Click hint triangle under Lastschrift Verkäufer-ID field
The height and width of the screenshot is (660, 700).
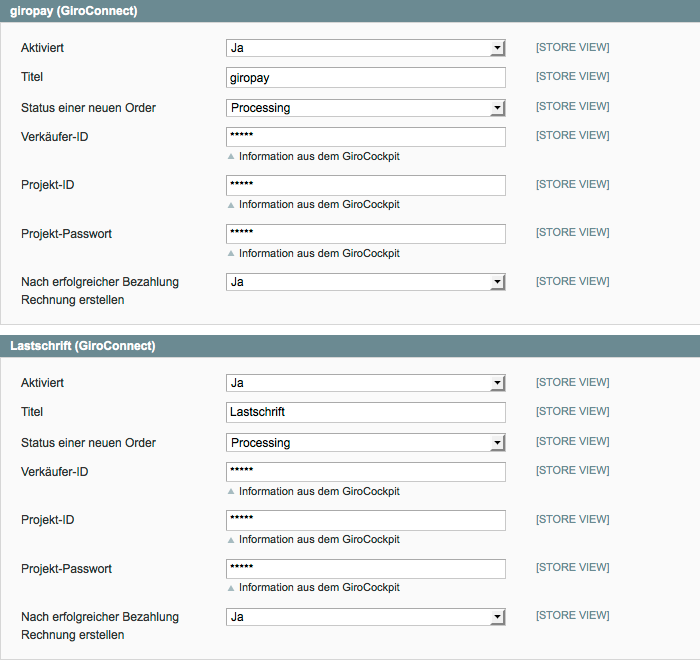point(231,492)
